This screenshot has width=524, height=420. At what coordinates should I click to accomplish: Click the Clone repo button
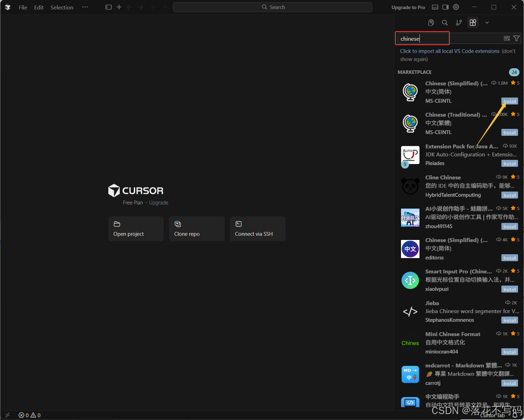197,229
